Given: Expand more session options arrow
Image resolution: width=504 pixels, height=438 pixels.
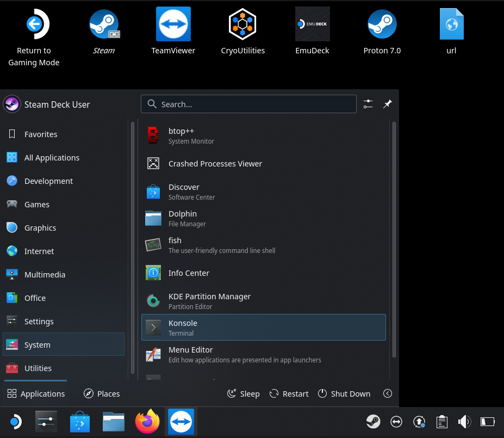Looking at the screenshot, I should 388,393.
